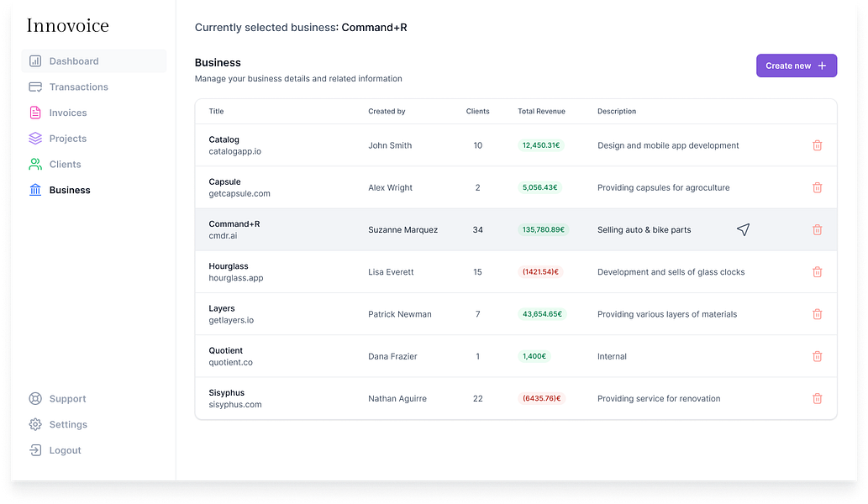Delete the Quotient business entry

click(x=817, y=356)
